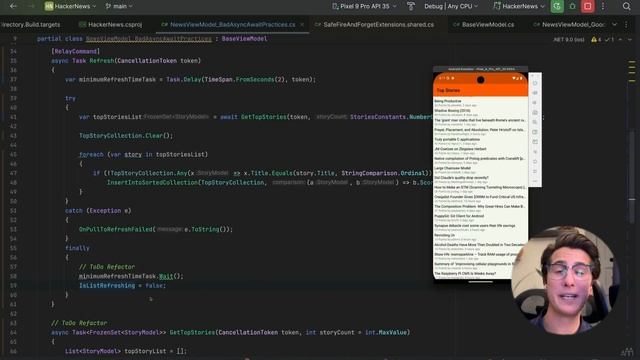Image resolution: width=640 pixels, height=360 pixels.
Task: Go to next highlighted problem arrow
Action: [629, 40]
